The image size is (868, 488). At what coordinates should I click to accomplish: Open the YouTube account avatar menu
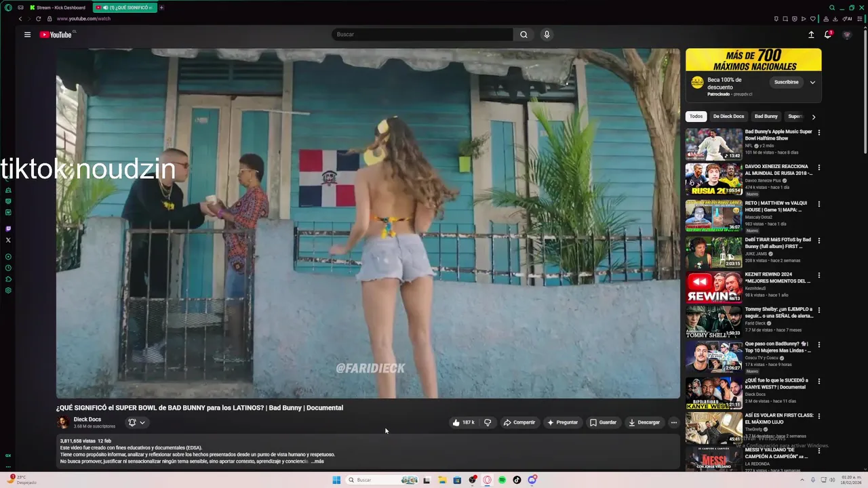coord(846,35)
